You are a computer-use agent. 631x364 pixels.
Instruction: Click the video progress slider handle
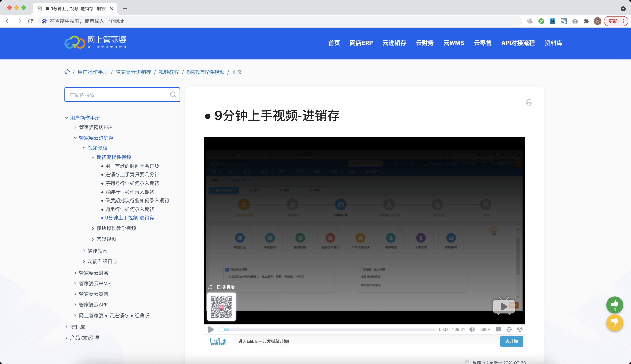click(221, 330)
